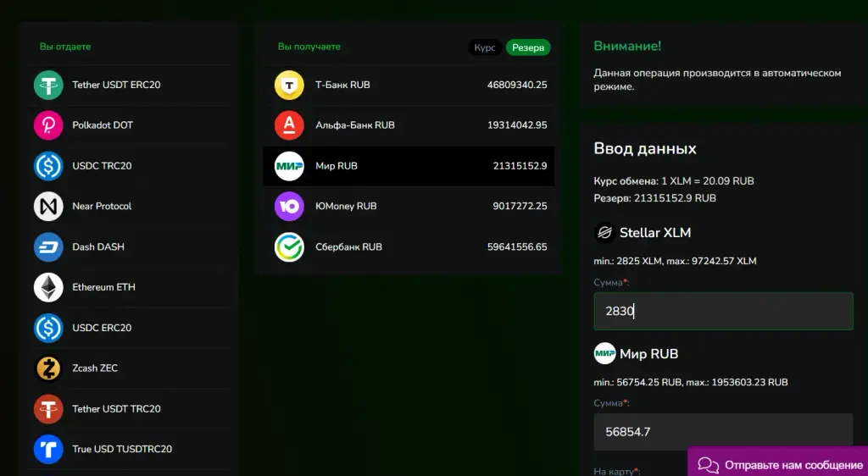Click the reserve value 9017272.25
This screenshot has width=868, height=476.
[x=520, y=206]
